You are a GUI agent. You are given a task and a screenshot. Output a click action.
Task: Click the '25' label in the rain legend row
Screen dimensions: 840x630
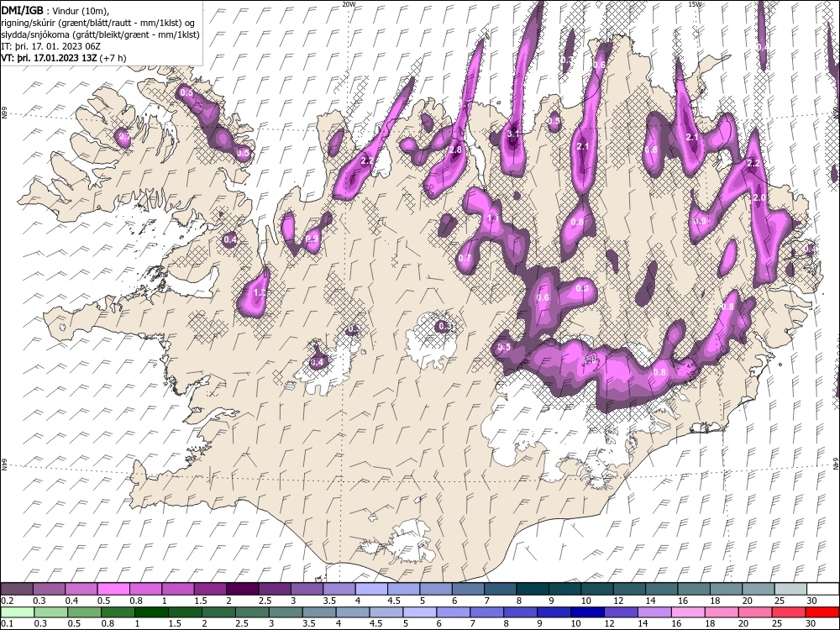pos(780,624)
